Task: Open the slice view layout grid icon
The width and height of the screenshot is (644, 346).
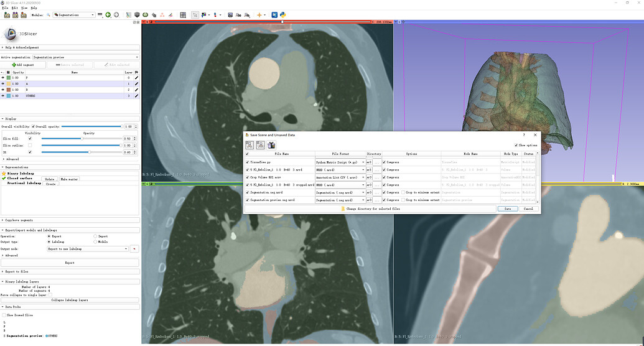Action: pyautogui.click(x=183, y=15)
